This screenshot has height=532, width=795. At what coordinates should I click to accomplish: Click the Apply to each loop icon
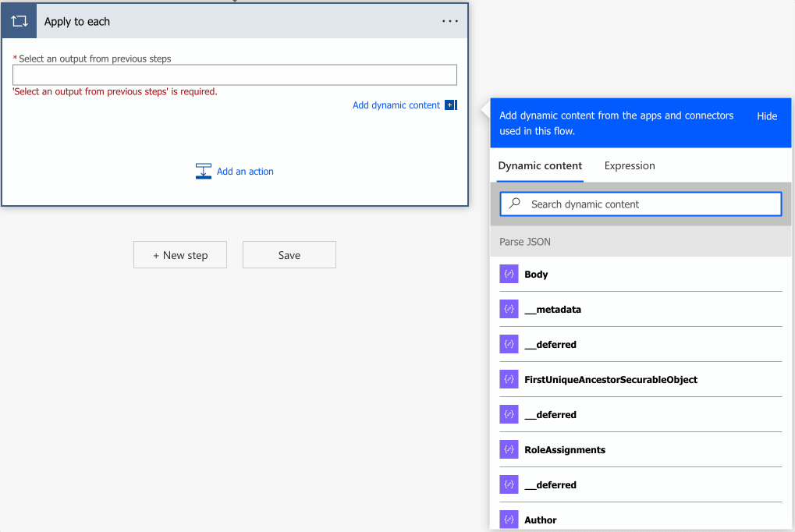click(x=20, y=21)
